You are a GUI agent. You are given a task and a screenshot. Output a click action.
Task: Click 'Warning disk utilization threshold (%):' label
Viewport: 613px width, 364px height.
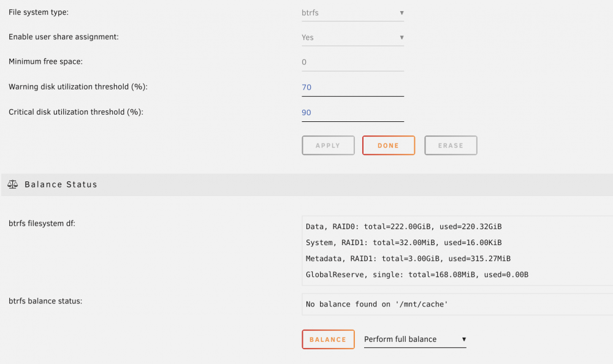click(x=78, y=87)
